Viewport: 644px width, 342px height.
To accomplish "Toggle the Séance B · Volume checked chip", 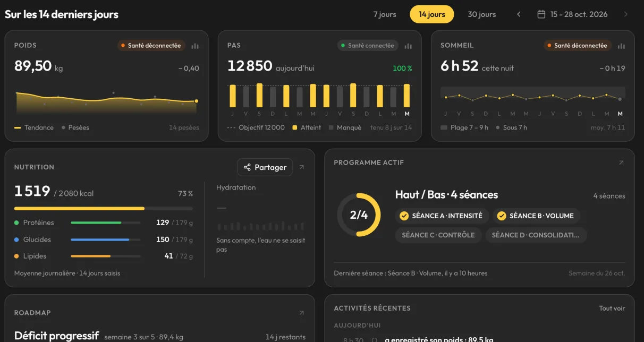I will click(536, 216).
